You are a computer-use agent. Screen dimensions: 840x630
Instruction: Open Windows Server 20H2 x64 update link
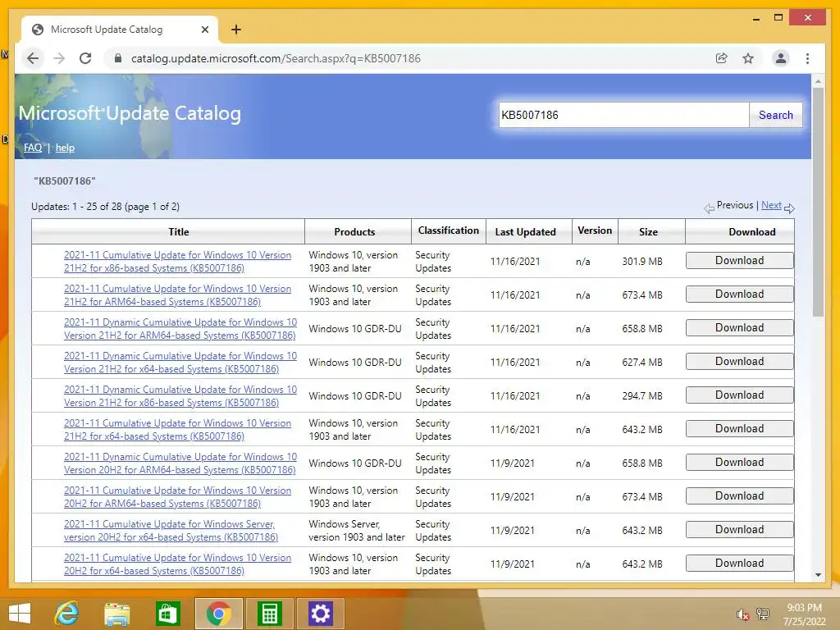tap(171, 531)
